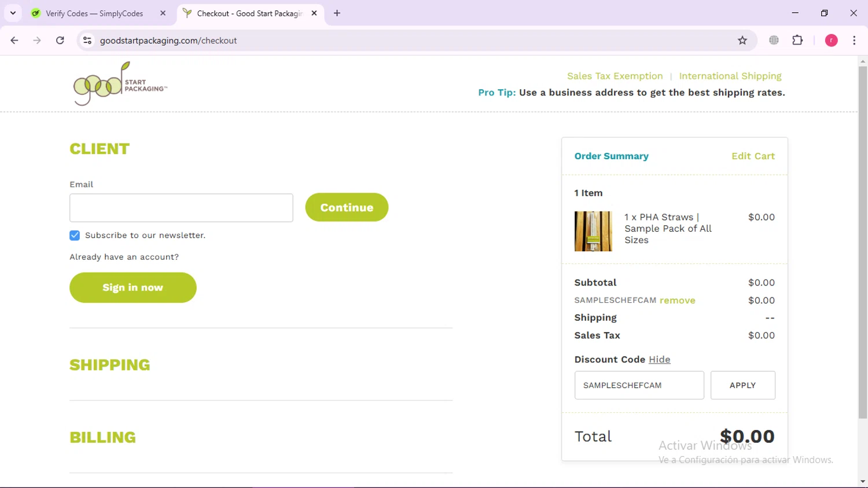868x488 pixels.
Task: Open the Chrome three-dot menu
Action: 854,41
